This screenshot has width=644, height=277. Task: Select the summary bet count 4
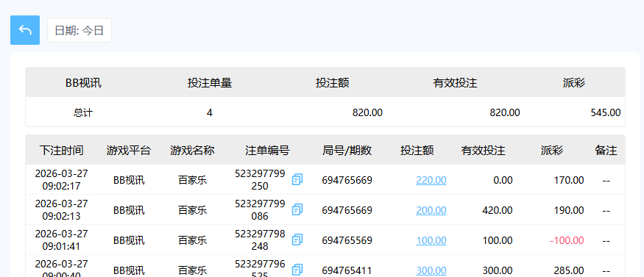(210, 112)
